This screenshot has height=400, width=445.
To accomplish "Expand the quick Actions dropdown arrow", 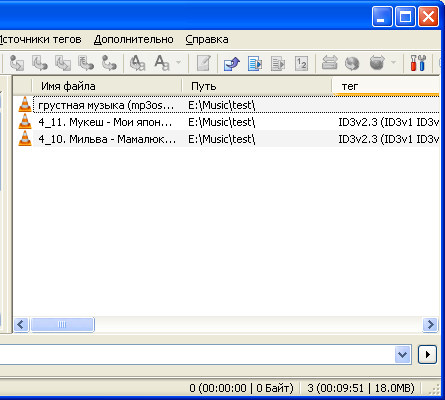I will (178, 62).
